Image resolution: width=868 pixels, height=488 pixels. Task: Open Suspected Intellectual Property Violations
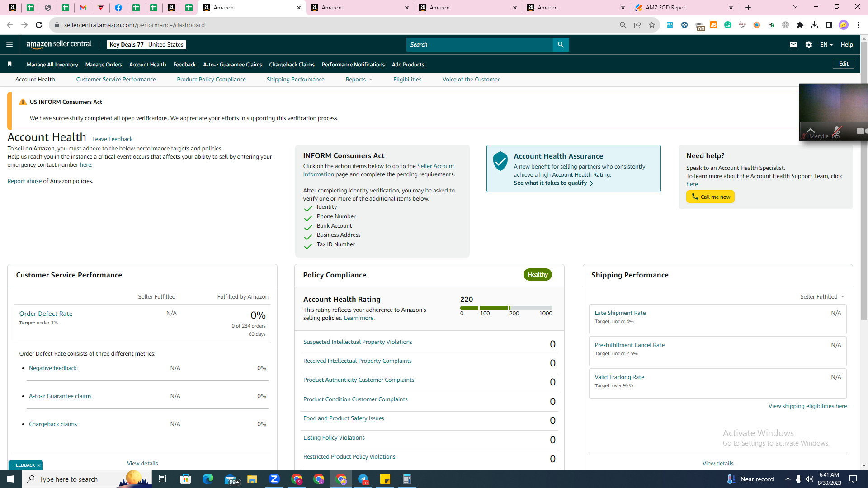(358, 342)
